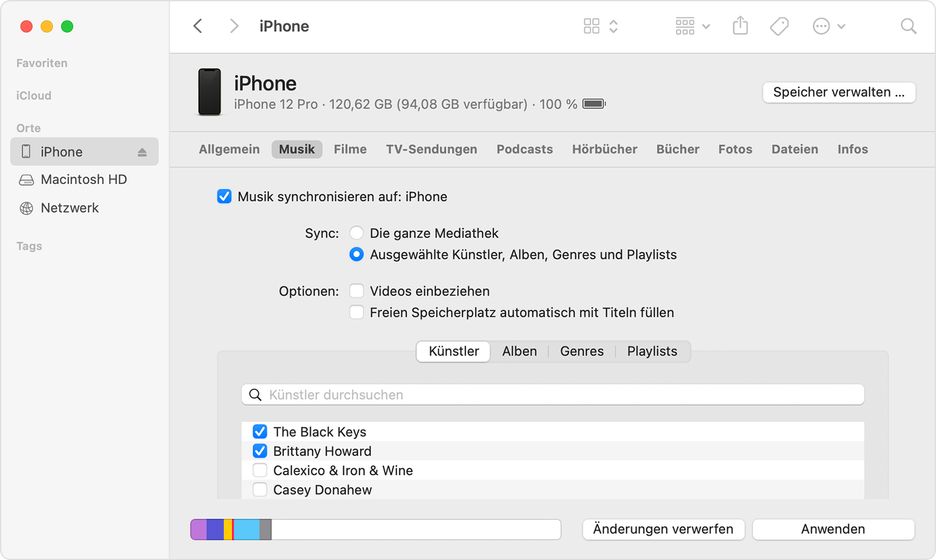Enable Videos einbeziehen checkbox
Screen dimensions: 936x560
pos(356,291)
